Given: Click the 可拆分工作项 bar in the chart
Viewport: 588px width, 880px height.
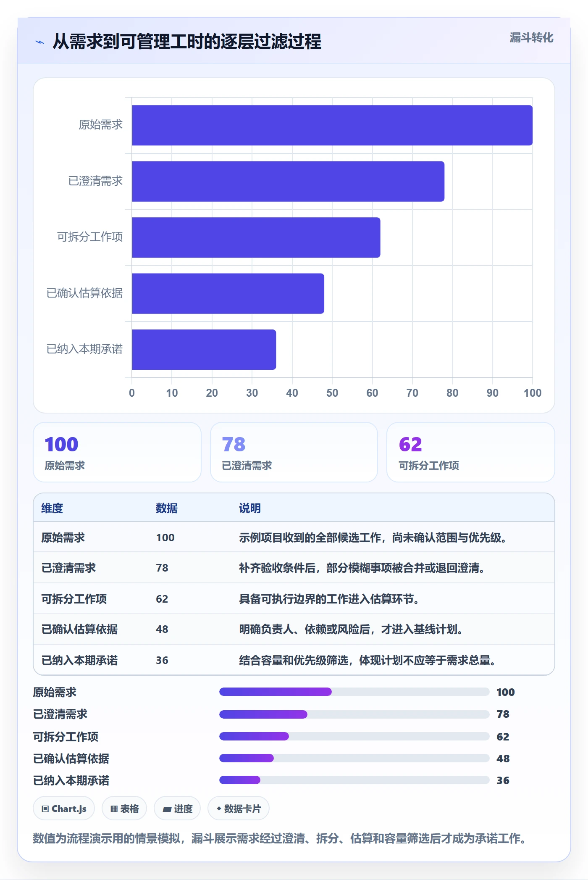Looking at the screenshot, I should [x=256, y=237].
